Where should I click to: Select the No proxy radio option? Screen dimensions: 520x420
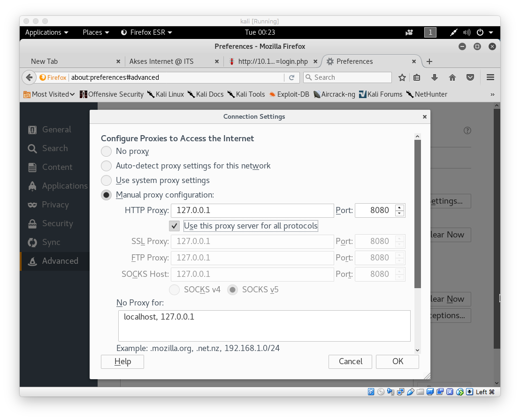click(x=107, y=151)
